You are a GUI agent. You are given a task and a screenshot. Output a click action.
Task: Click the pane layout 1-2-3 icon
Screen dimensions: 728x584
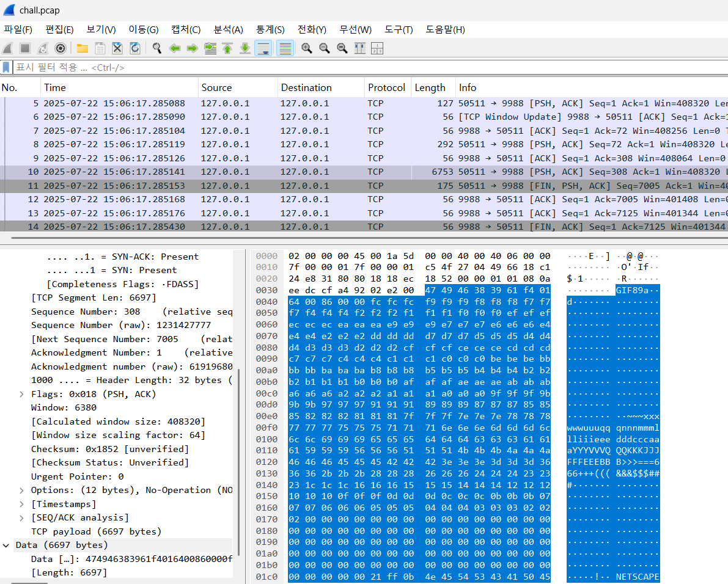(377, 48)
